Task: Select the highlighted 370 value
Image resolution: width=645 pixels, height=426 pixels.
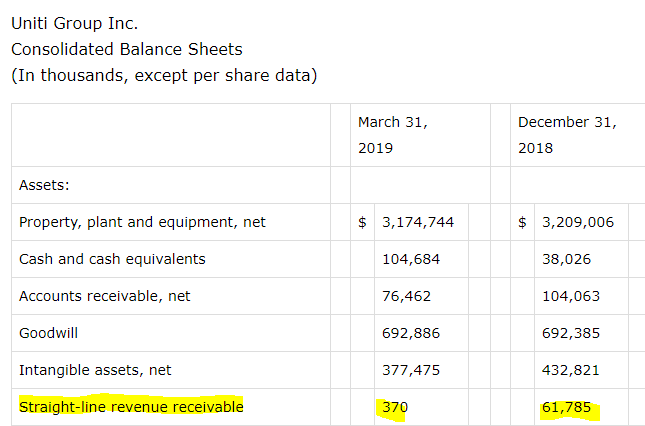Action: pos(395,407)
